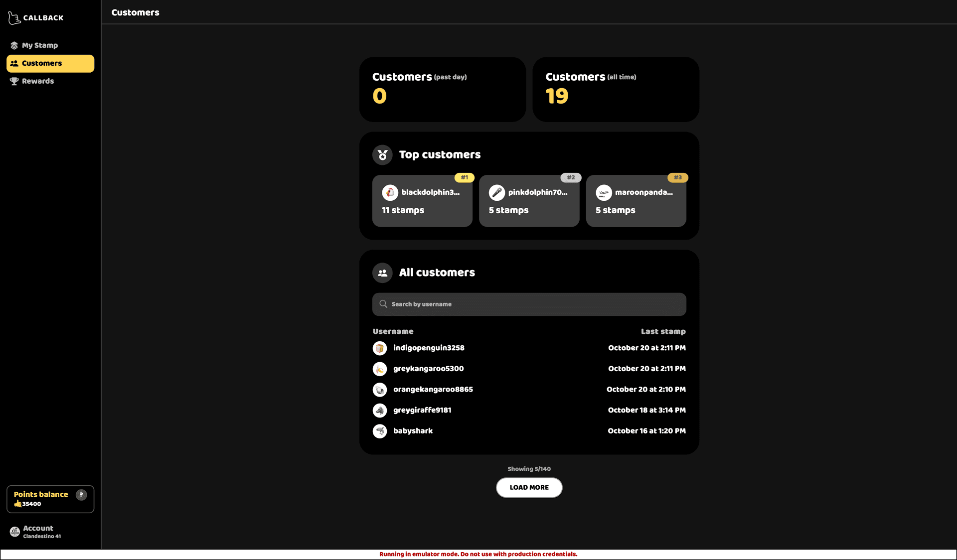
Task: Click the emulator mode warning banner
Action: coord(478,554)
